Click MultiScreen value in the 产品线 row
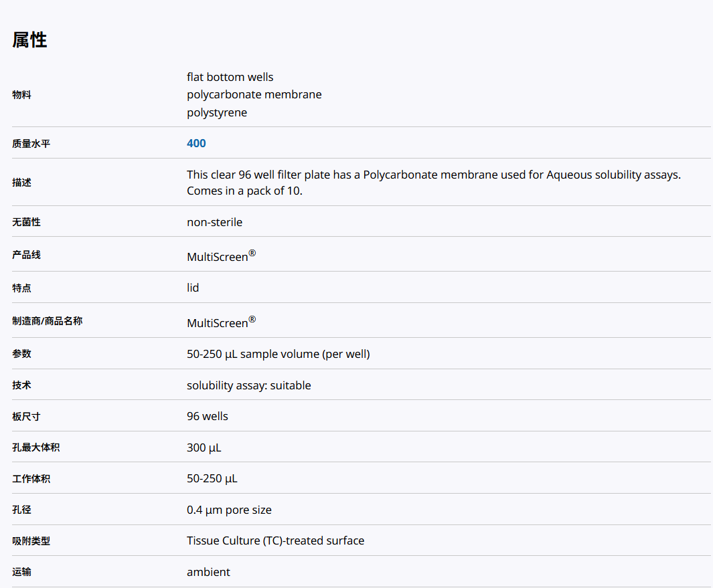Image resolution: width=713 pixels, height=588 pixels. click(x=218, y=256)
